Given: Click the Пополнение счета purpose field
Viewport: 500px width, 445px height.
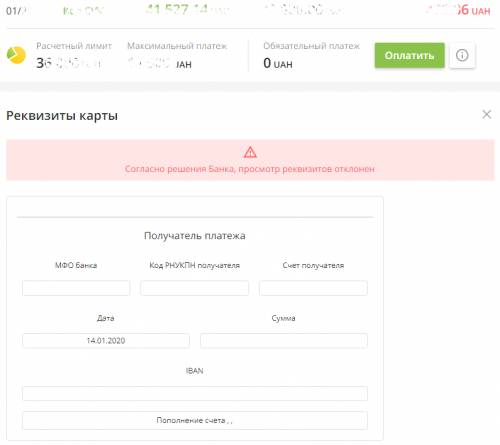Looking at the screenshot, I should click(195, 420).
